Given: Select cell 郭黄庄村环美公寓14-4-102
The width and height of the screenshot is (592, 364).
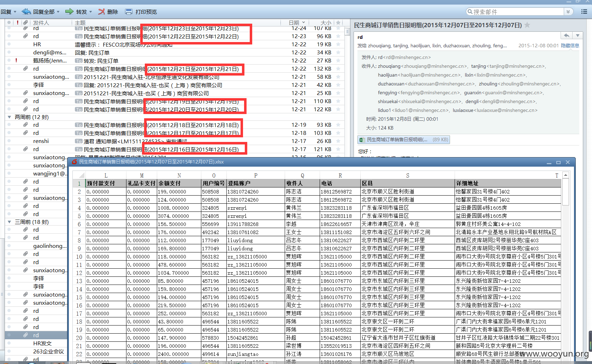Looking at the screenshot, I should tap(508, 224).
